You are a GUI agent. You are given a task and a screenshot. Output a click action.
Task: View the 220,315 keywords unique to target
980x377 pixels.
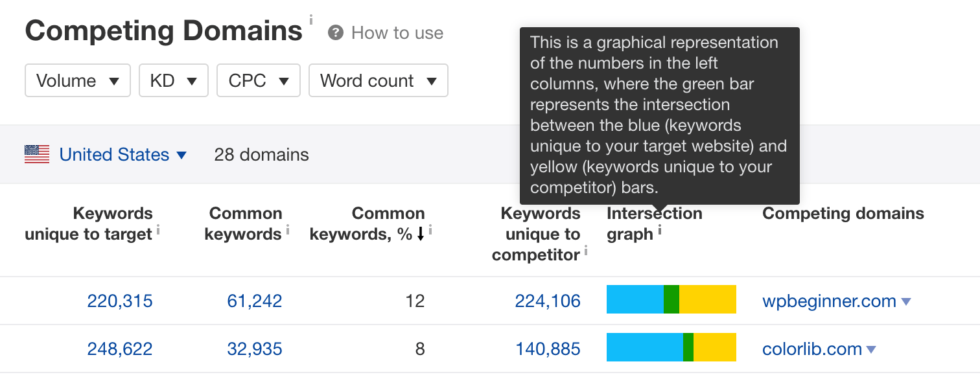pyautogui.click(x=119, y=301)
